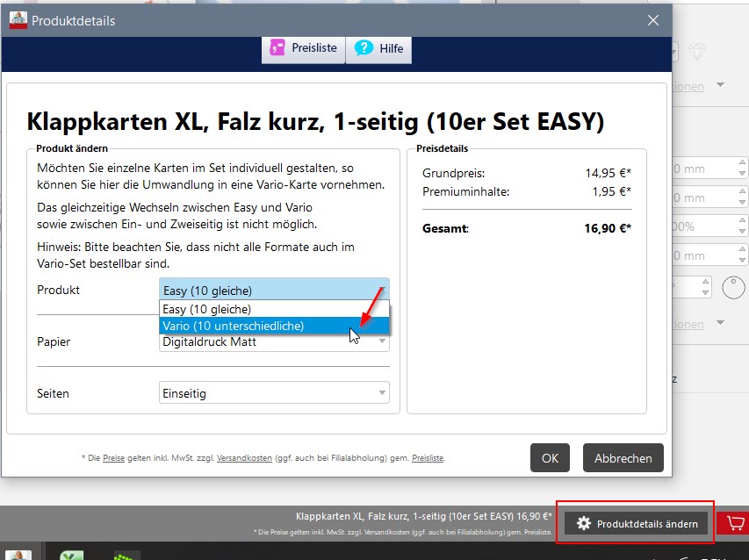Click status bar text Klappkarten XL 16,90 €*

click(x=424, y=516)
